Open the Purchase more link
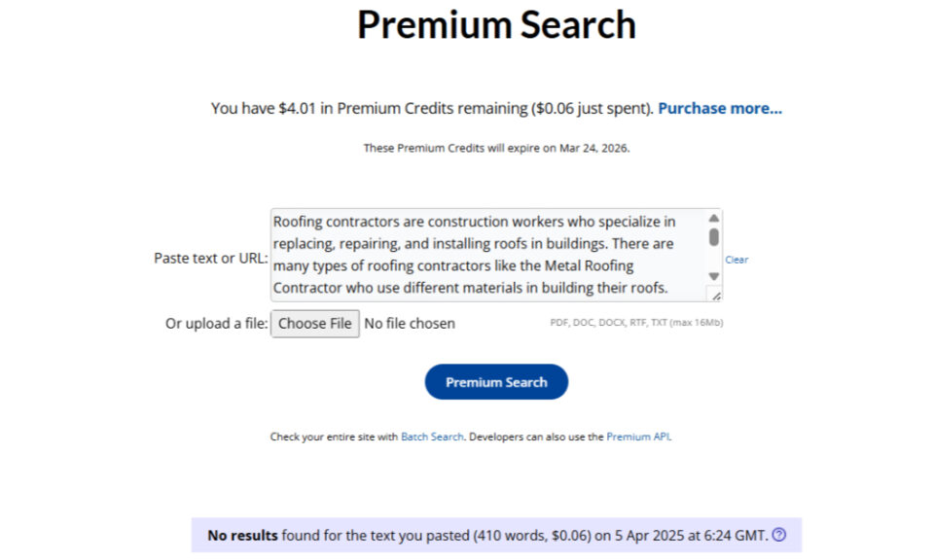The height and width of the screenshot is (560, 934). click(720, 108)
